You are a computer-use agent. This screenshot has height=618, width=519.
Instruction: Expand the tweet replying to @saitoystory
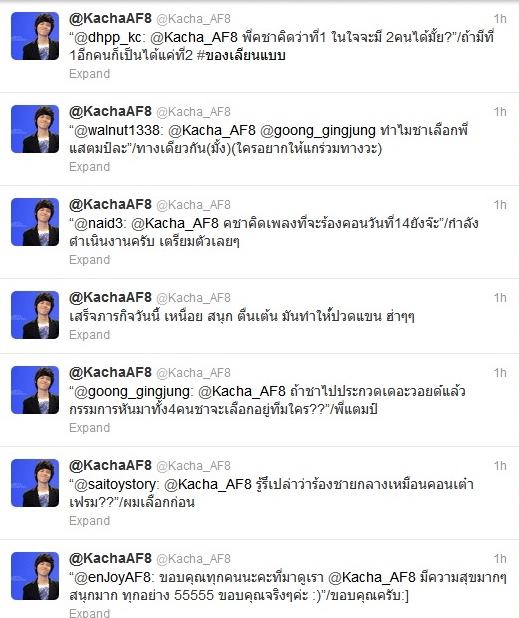point(89,521)
